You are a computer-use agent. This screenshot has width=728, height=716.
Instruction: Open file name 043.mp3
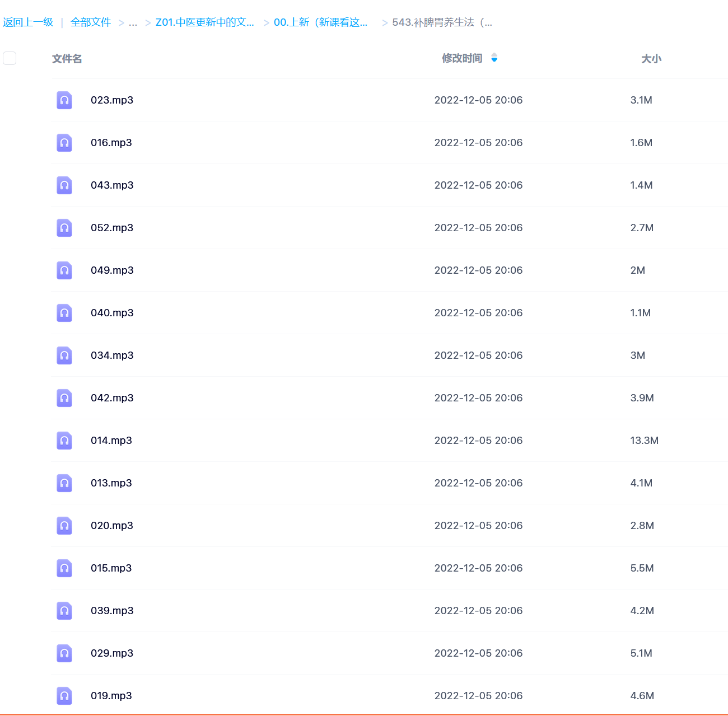click(x=112, y=185)
